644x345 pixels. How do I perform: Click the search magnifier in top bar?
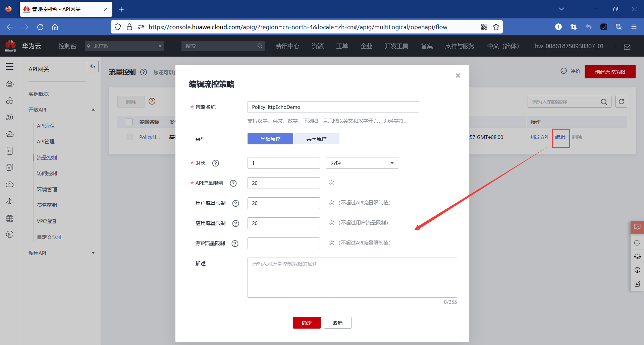click(x=260, y=46)
